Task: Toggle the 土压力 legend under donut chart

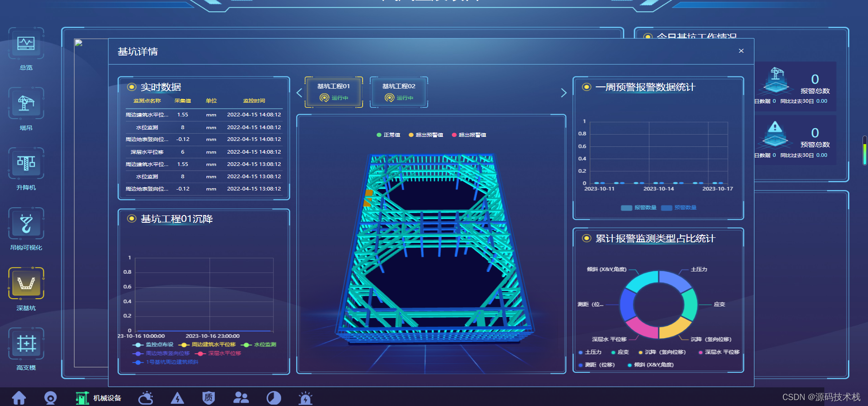Action: click(x=590, y=352)
